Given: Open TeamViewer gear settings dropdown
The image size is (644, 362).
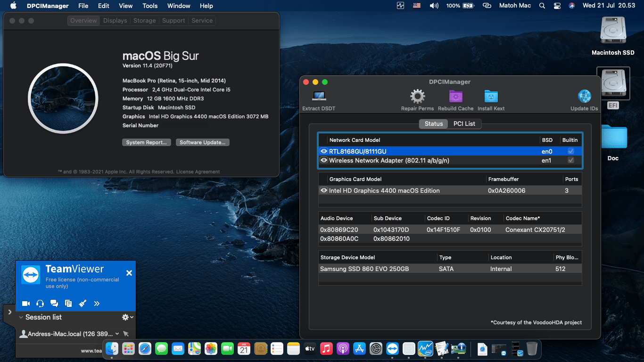Looking at the screenshot, I should tap(128, 317).
